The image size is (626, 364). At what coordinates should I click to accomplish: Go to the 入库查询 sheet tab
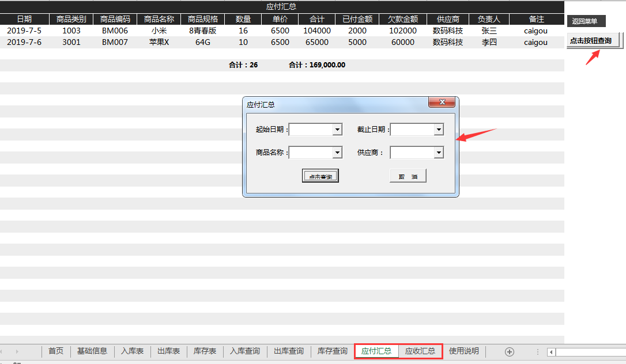coord(245,351)
